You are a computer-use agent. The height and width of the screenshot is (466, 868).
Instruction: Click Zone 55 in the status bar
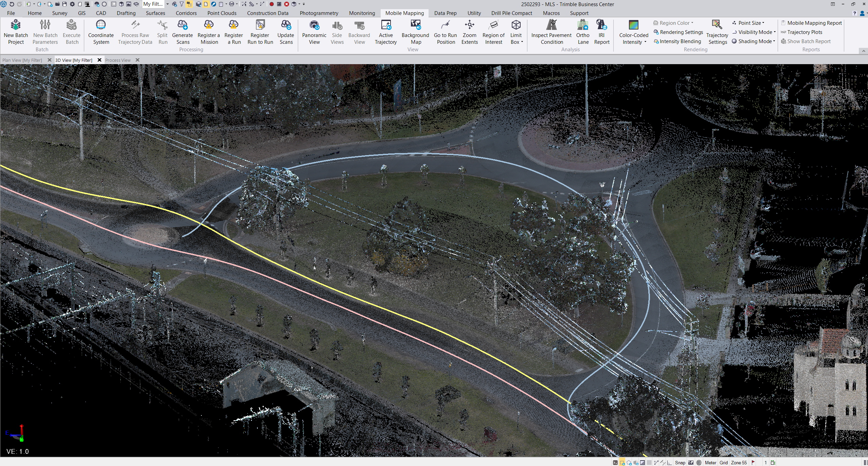point(739,463)
